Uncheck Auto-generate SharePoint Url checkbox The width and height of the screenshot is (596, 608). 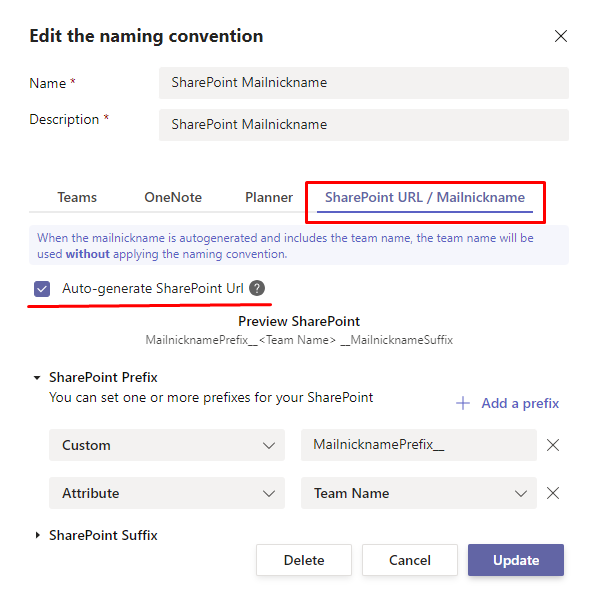[42, 288]
